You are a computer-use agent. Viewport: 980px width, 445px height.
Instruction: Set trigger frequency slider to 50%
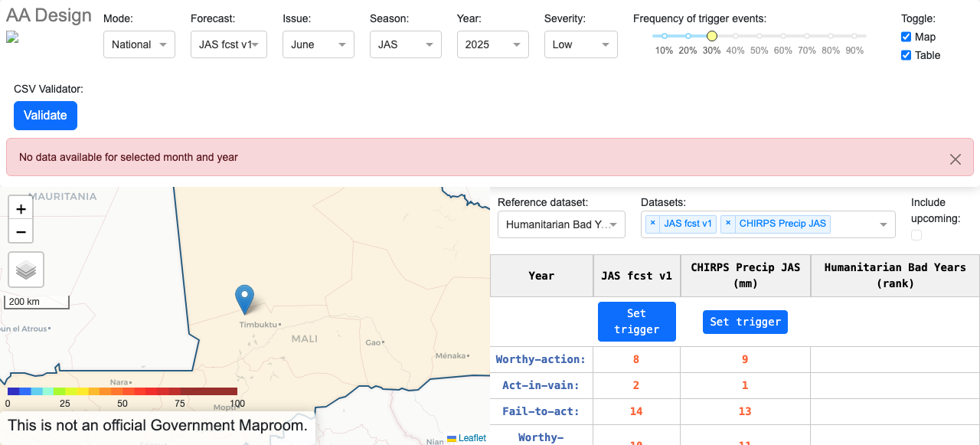759,35
